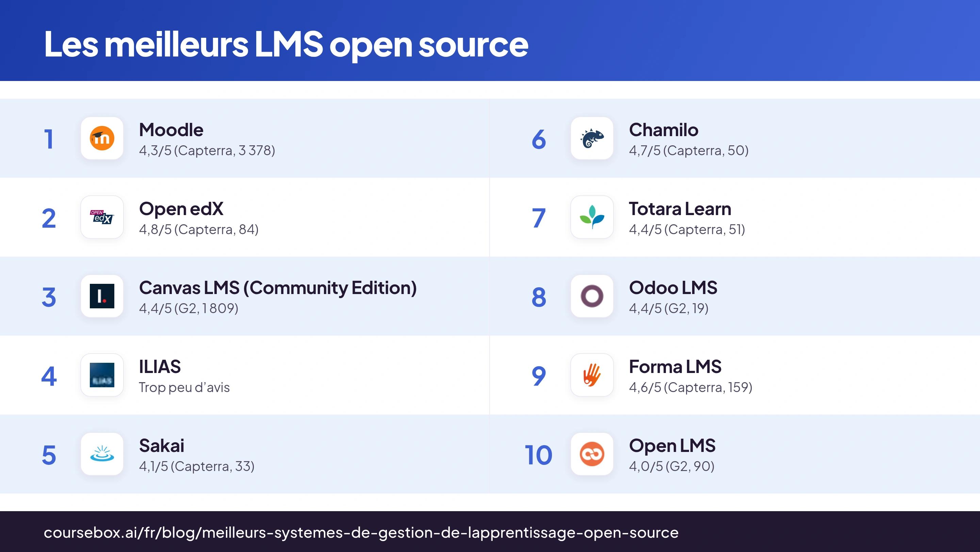Select the ILIAS title text
Image resolution: width=980 pixels, height=552 pixels.
click(x=160, y=367)
